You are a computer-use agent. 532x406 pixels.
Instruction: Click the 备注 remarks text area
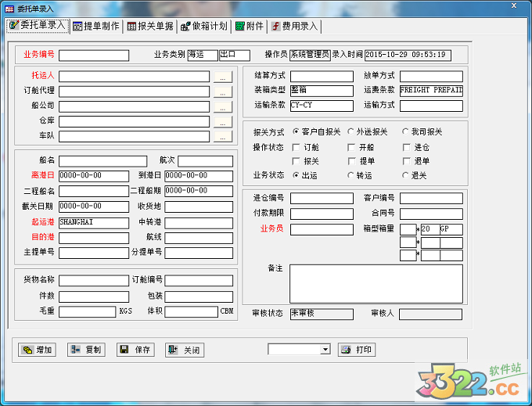(376, 282)
